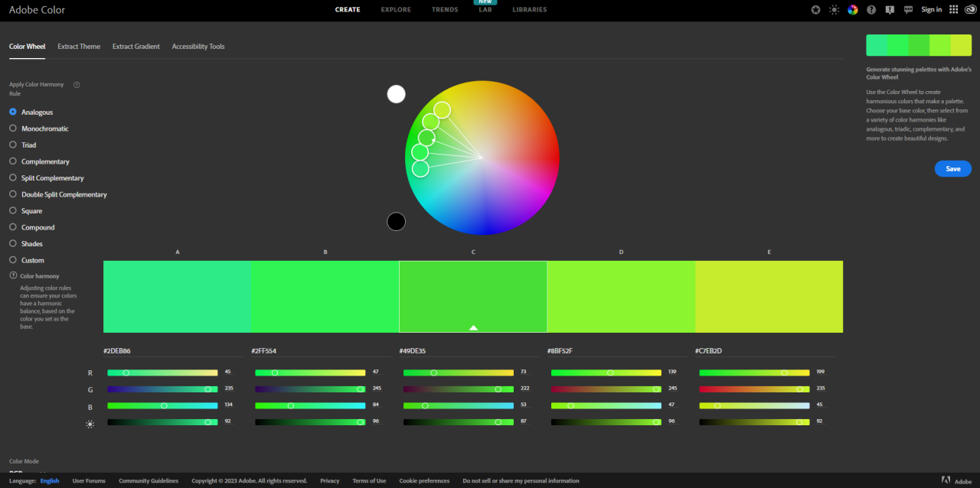Select the Monochromatic harmony rule

[12, 128]
